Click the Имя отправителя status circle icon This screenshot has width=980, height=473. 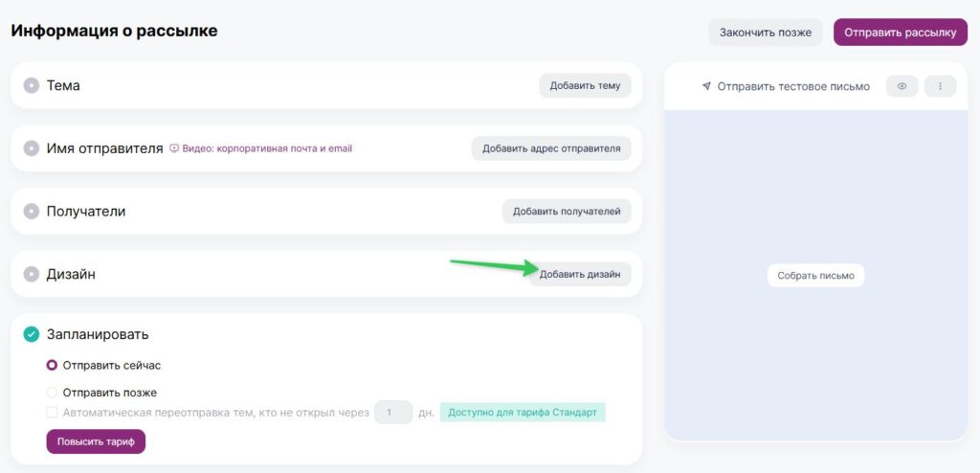32,148
